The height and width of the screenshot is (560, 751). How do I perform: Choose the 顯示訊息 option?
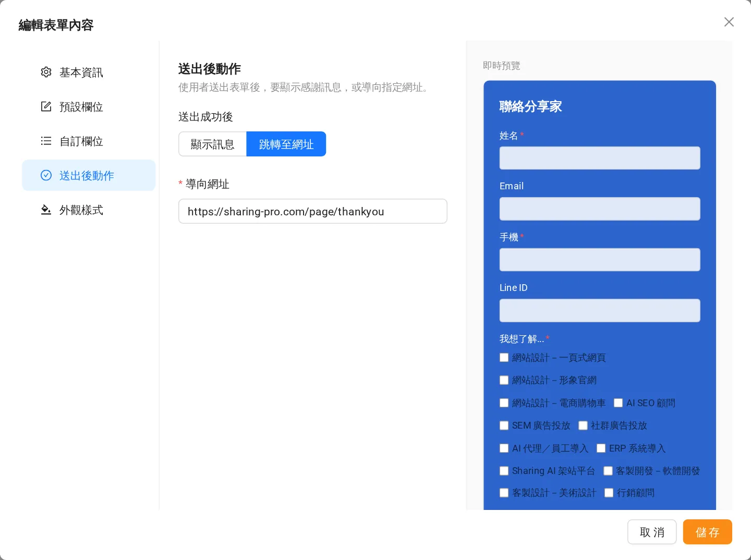tap(212, 144)
